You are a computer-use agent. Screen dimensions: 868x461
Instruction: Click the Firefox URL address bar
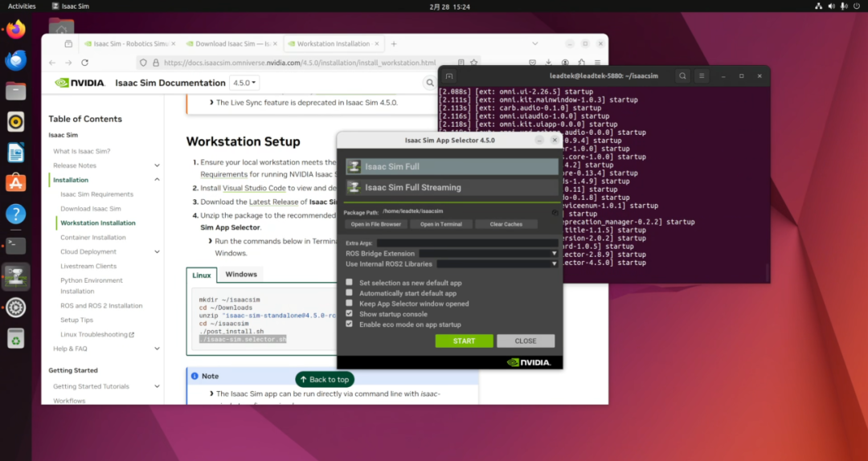(x=300, y=63)
